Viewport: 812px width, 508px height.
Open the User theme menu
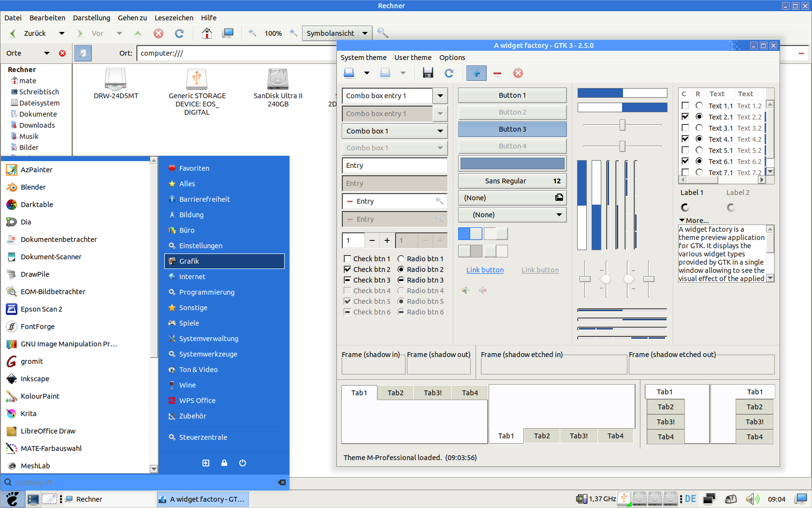[413, 58]
